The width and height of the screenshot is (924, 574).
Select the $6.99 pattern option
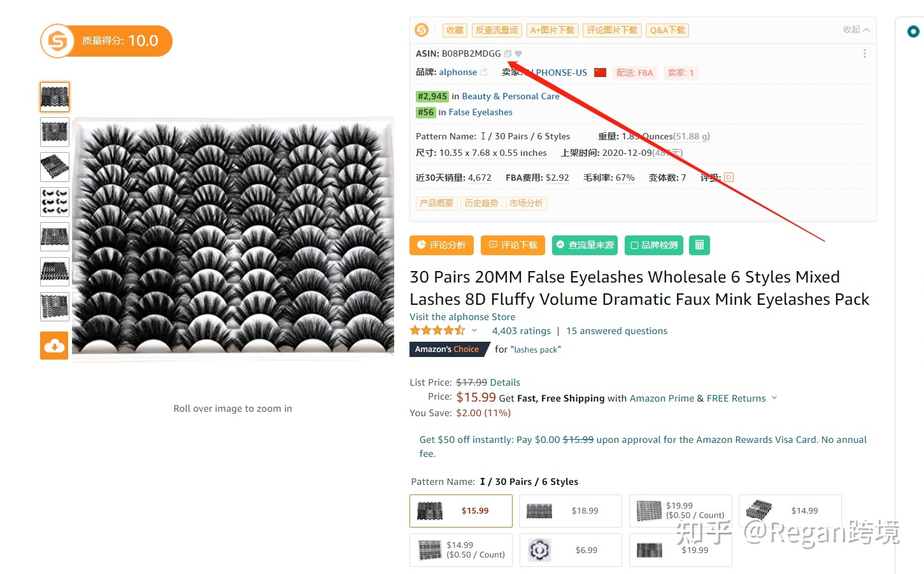coord(571,550)
